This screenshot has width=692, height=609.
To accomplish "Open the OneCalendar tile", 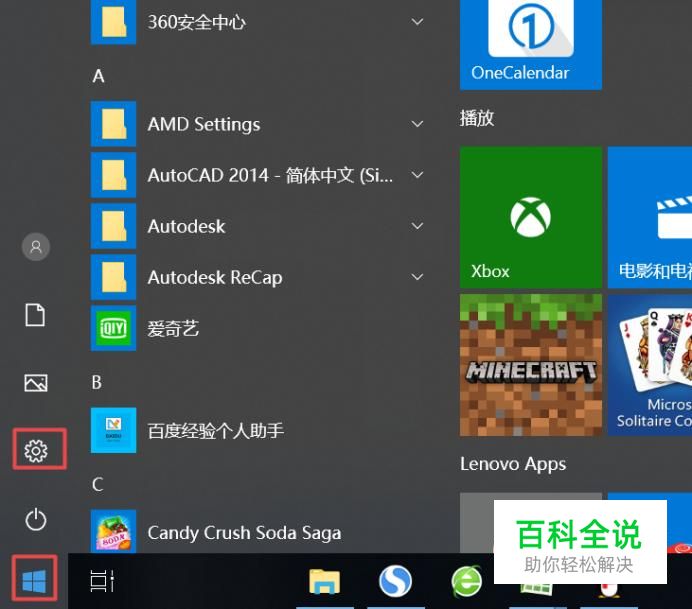I will [531, 45].
